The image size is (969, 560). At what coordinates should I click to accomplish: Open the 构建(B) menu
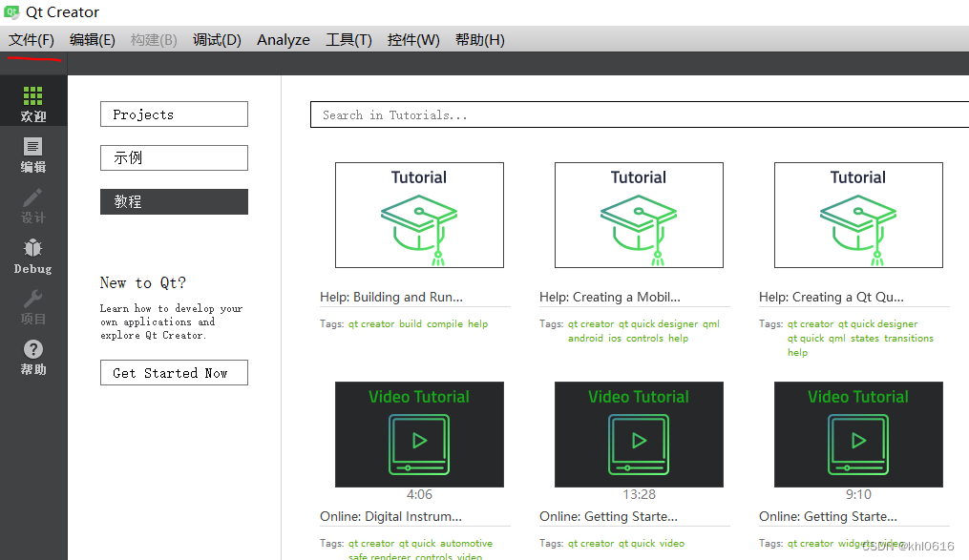(x=154, y=39)
